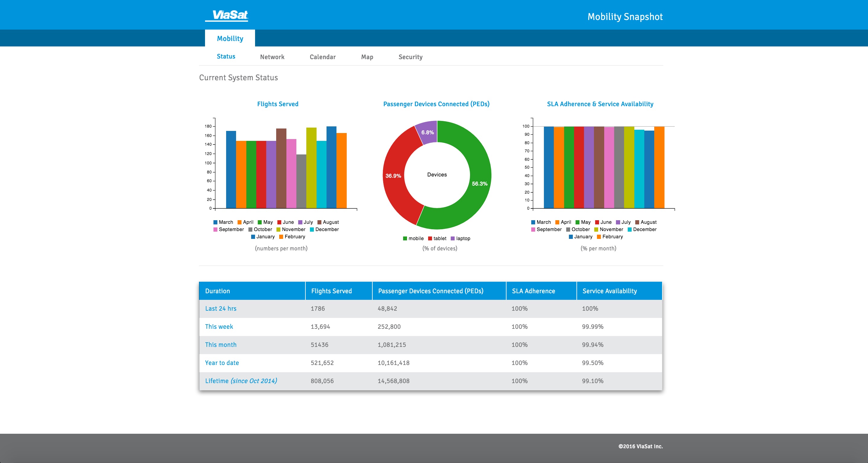Click March legend swatch under Flights Served
This screenshot has width=868, height=463.
[215, 222]
